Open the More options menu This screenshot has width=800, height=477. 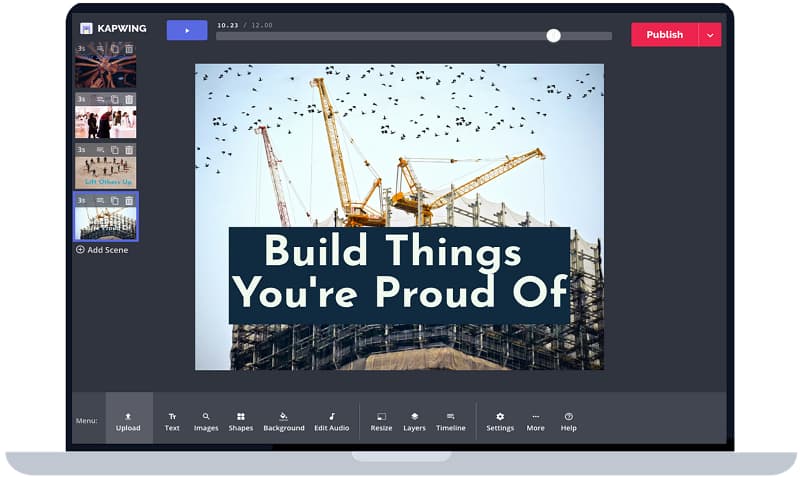pos(535,422)
